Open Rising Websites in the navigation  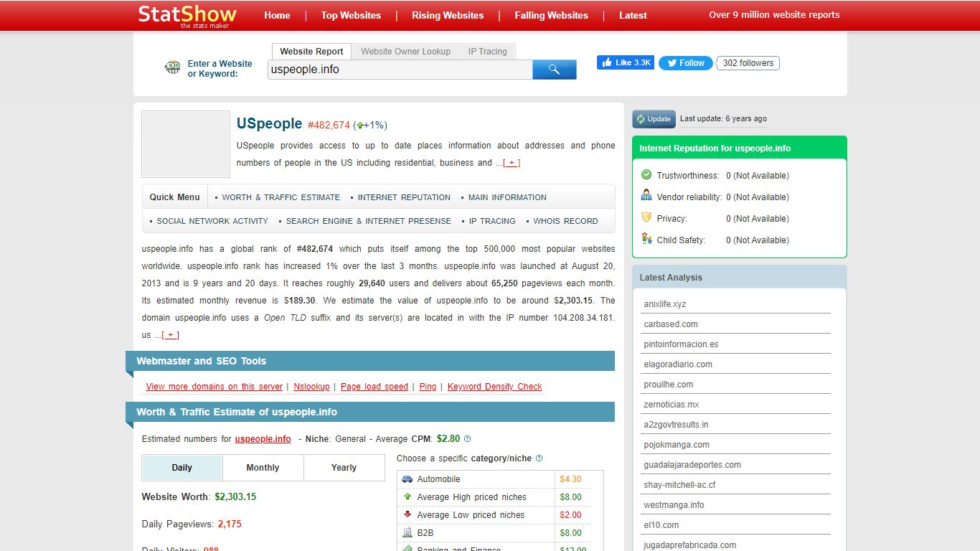pos(448,15)
